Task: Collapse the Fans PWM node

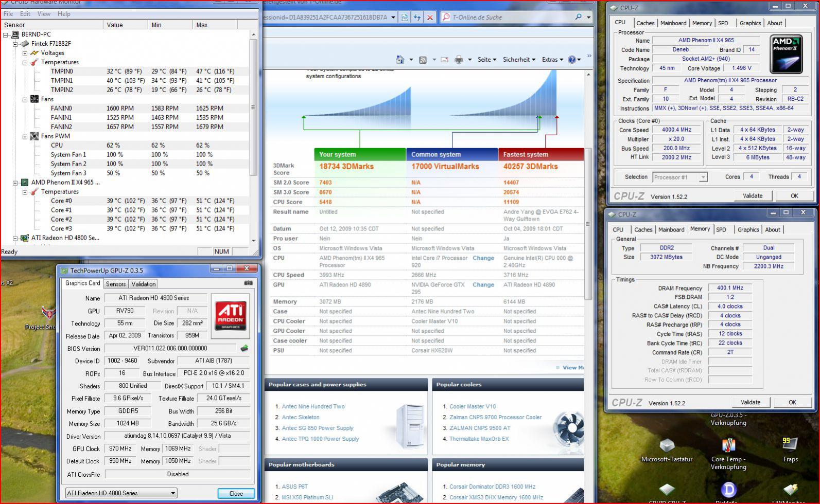Action: coord(25,136)
